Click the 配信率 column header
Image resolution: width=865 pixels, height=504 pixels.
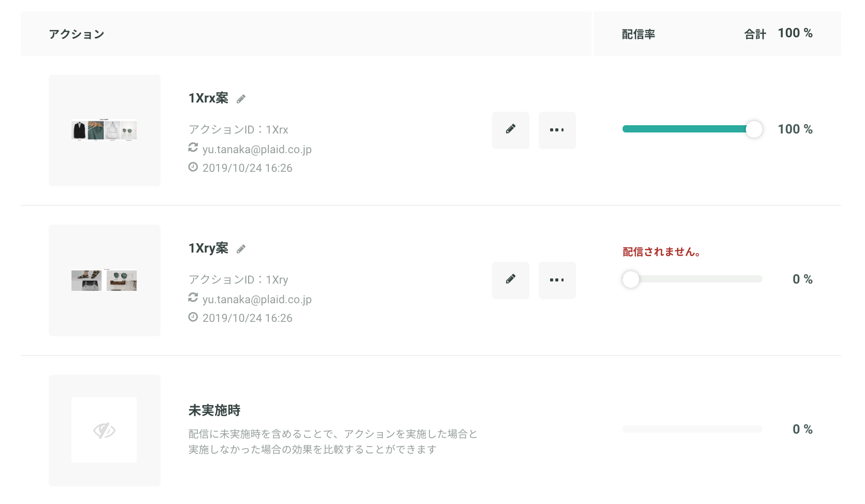pos(638,34)
